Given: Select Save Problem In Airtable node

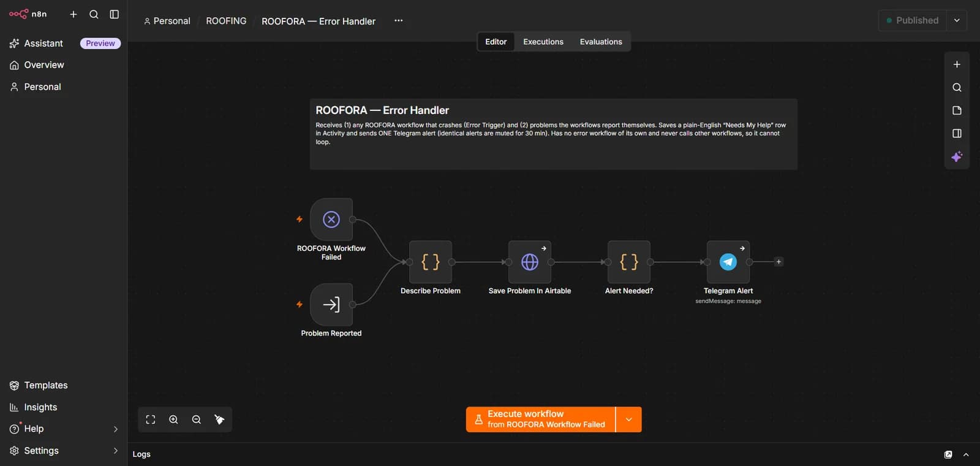Looking at the screenshot, I should click(530, 262).
